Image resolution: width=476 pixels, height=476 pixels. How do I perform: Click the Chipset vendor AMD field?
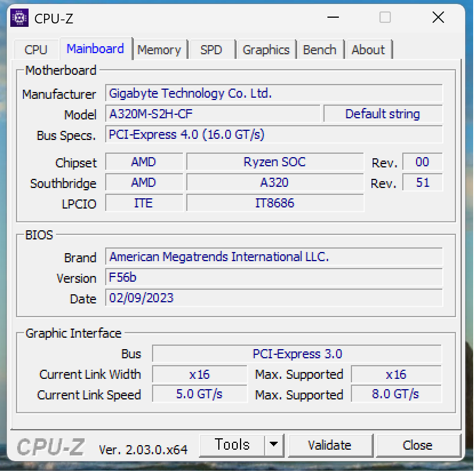coord(144,162)
